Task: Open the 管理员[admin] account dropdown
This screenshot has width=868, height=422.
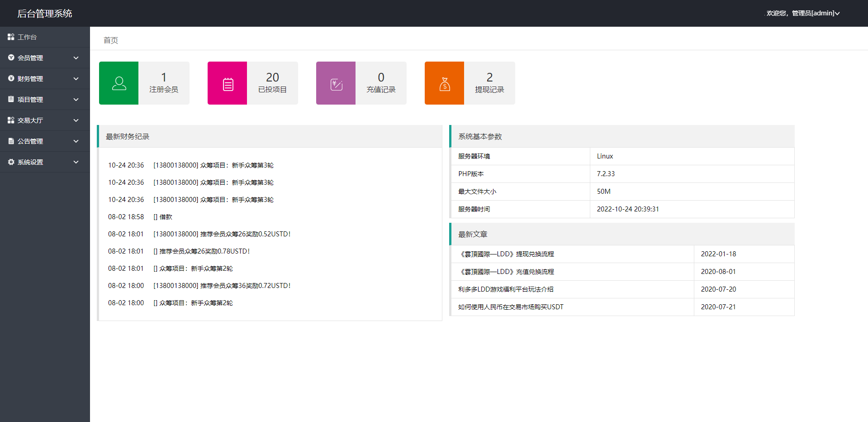Action: point(803,13)
